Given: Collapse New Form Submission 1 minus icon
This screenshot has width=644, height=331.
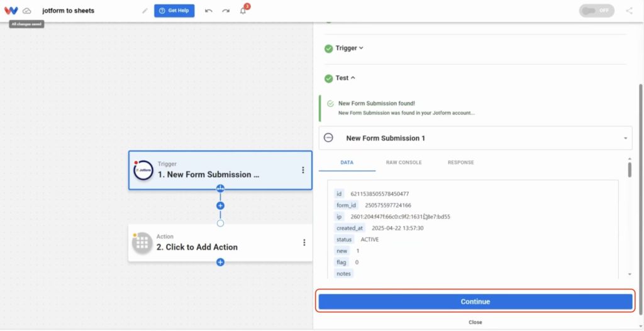Looking at the screenshot, I should [x=328, y=138].
